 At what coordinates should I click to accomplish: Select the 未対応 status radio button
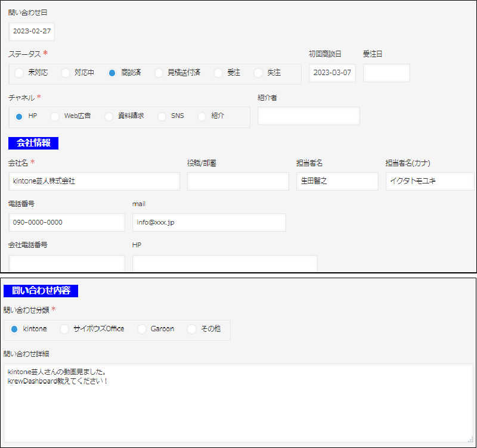19,73
